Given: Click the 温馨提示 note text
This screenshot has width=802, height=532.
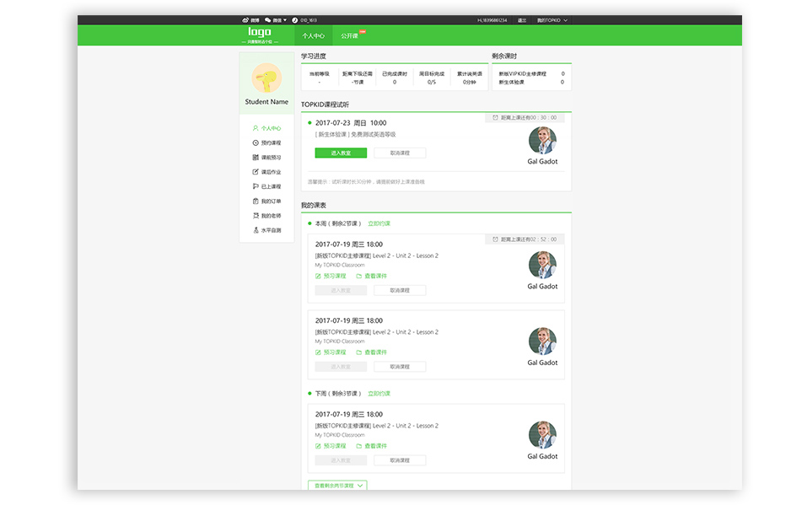Looking at the screenshot, I should (x=366, y=181).
